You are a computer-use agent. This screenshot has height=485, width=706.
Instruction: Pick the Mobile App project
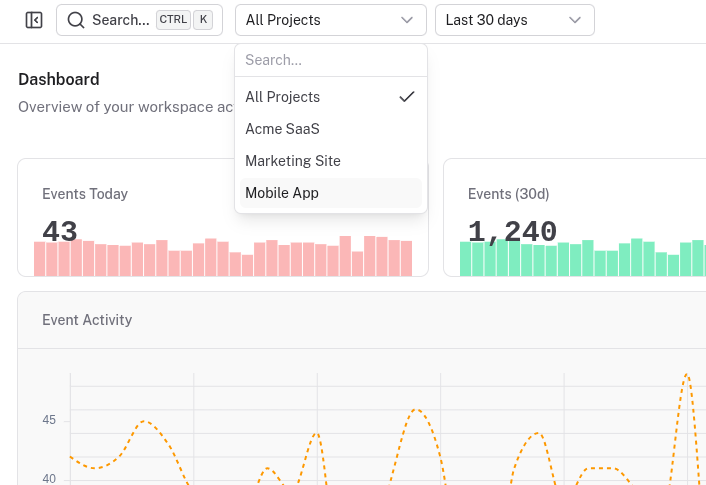tap(282, 193)
